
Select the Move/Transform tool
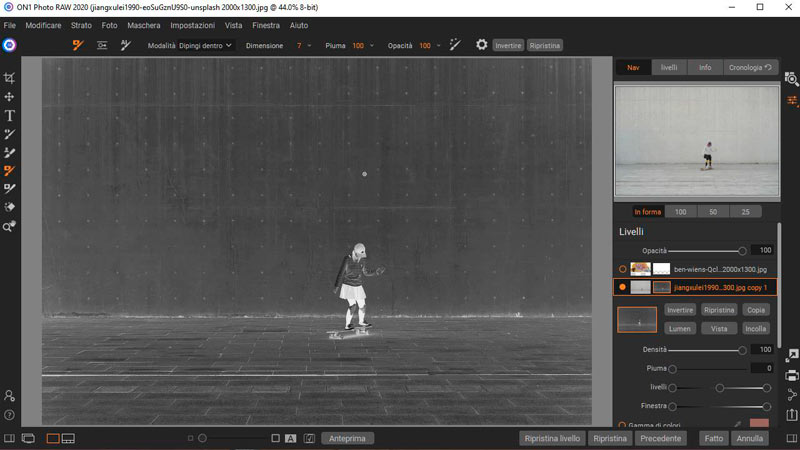[10, 97]
